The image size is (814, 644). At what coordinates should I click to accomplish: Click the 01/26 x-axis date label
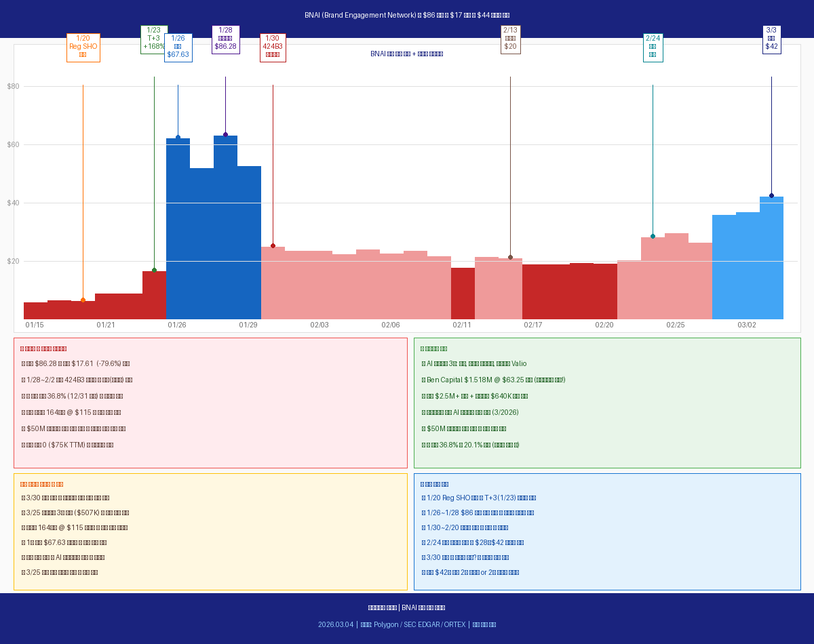click(x=177, y=325)
